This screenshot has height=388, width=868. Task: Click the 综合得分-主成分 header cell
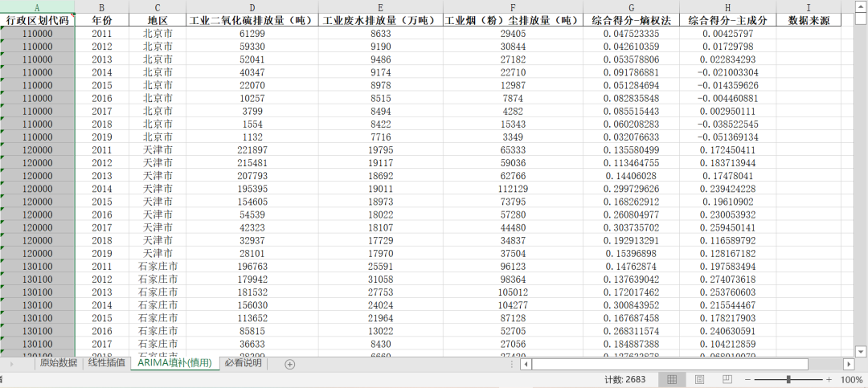pyautogui.click(x=728, y=20)
